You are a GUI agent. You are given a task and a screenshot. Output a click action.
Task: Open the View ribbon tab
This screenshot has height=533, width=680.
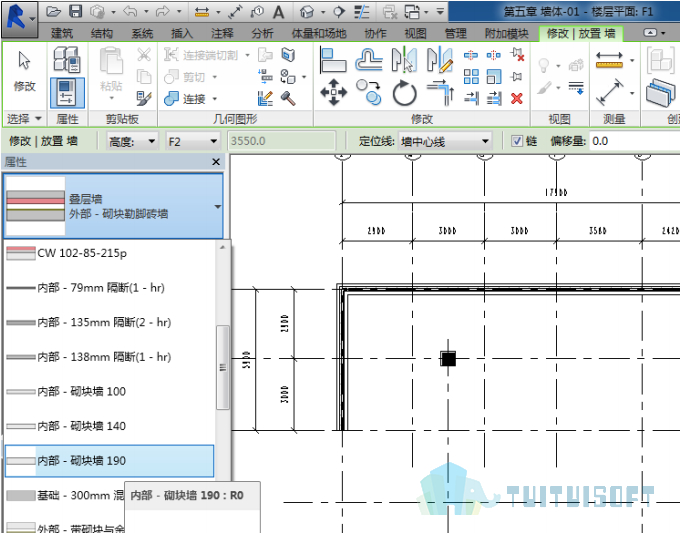pos(415,33)
